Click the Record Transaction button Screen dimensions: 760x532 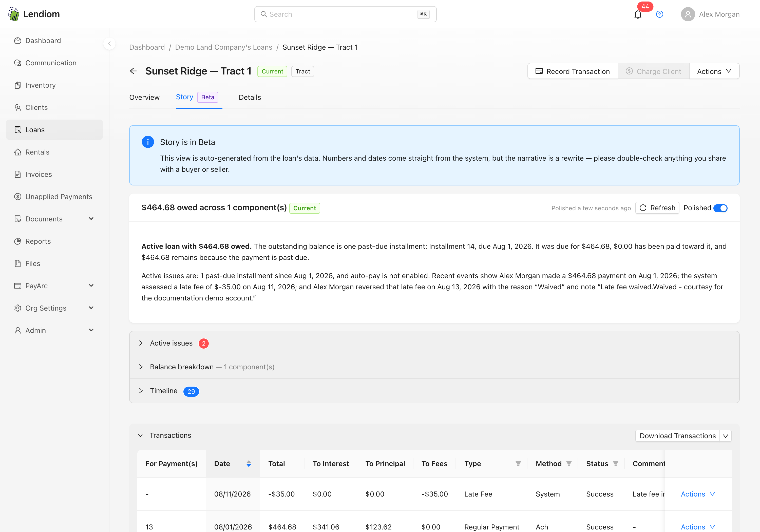(x=573, y=71)
